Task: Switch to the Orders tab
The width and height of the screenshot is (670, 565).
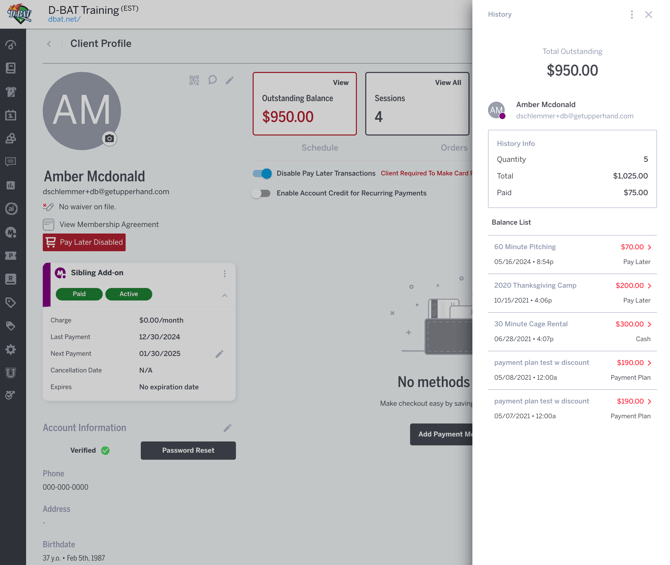Action: pos(453,148)
